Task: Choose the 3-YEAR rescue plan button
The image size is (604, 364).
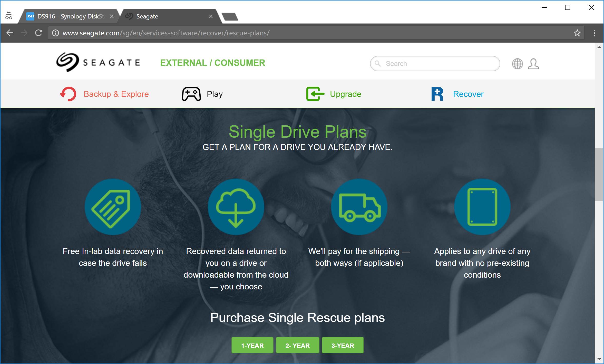Action: [343, 345]
